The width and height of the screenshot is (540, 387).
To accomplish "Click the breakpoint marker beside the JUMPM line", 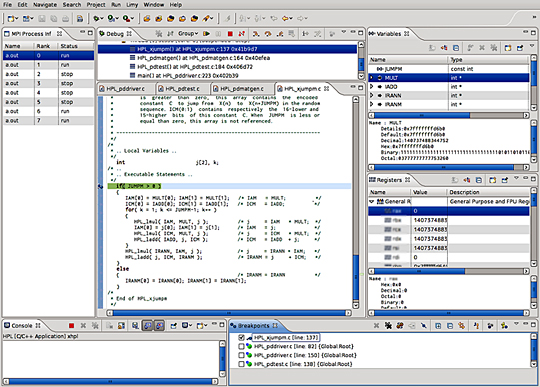I will pos(100,186).
